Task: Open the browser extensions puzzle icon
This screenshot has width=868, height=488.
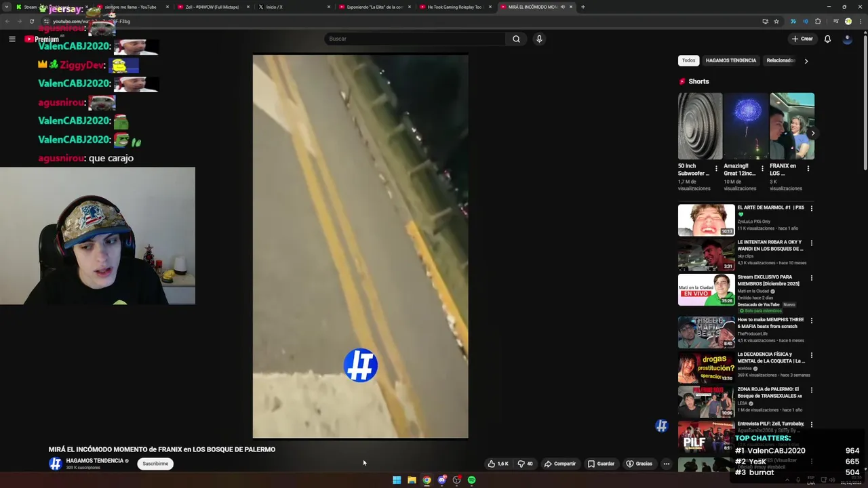Action: tap(818, 21)
